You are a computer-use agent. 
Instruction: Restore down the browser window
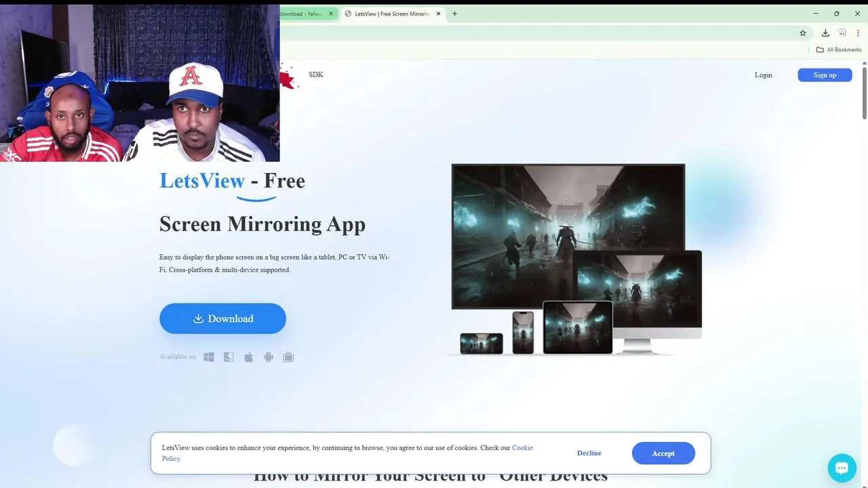tap(837, 14)
